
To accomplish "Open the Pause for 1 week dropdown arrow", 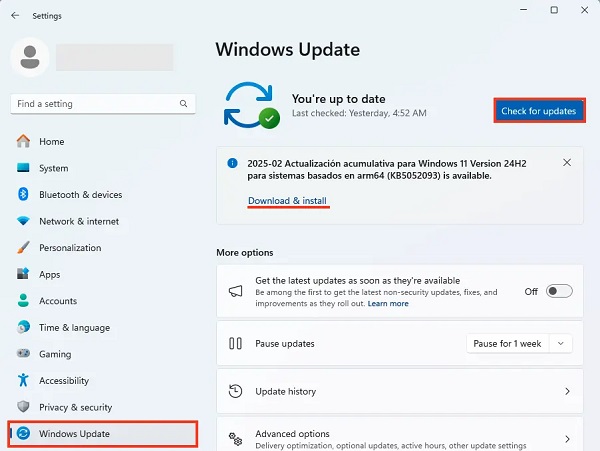I will click(561, 343).
